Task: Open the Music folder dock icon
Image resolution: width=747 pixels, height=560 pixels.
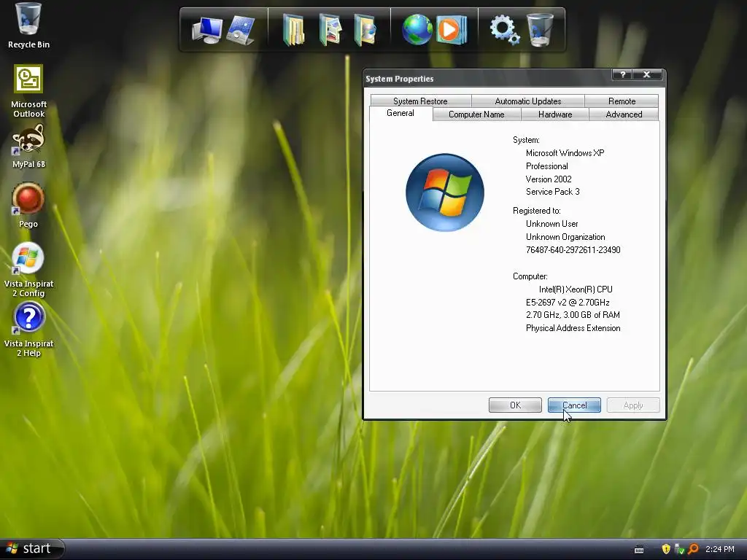Action: tap(365, 30)
